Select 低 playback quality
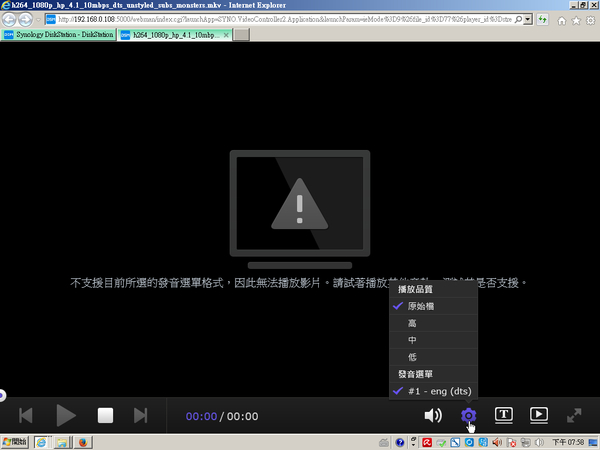Screen dimensions: 600x450 coord(434,357)
